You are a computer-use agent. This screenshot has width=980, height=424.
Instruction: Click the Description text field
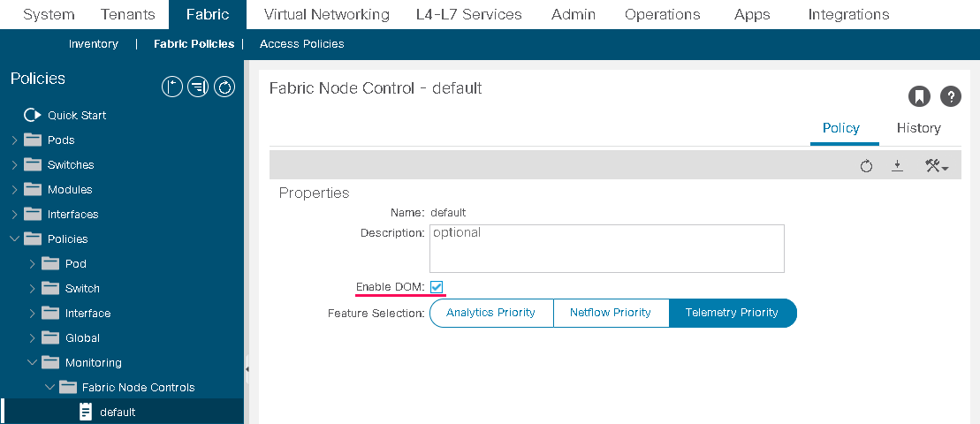(x=606, y=248)
